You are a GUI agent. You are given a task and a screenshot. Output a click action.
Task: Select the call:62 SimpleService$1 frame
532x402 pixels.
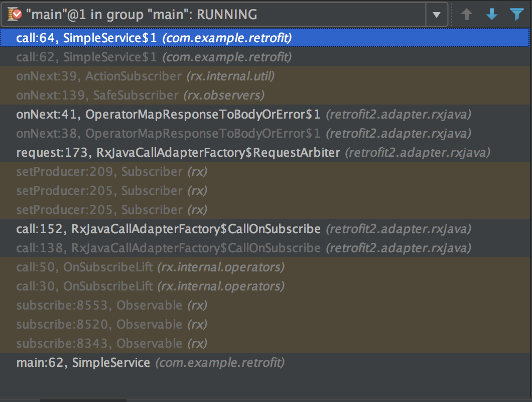151,57
